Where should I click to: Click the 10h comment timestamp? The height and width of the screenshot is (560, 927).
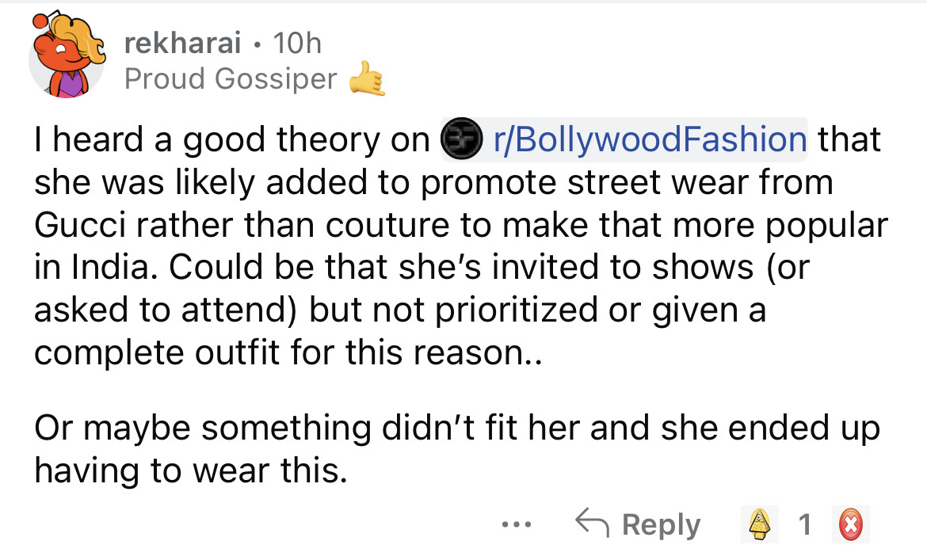click(x=296, y=44)
